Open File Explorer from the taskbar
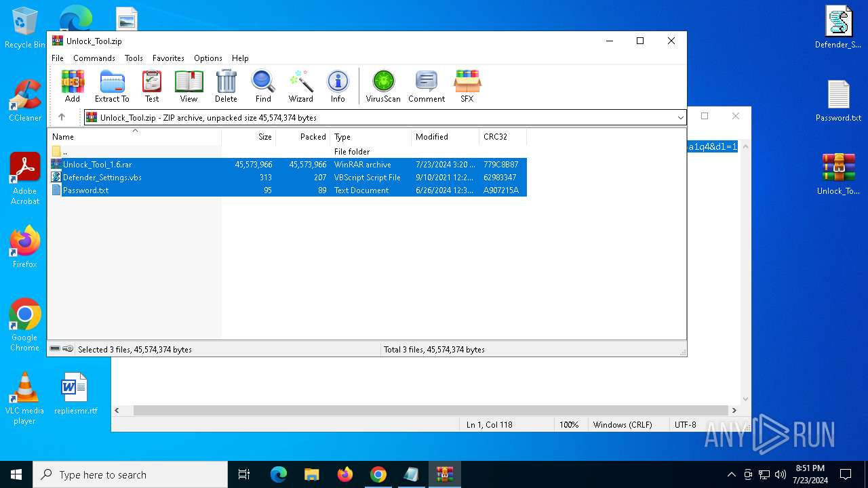868x488 pixels. click(x=312, y=474)
